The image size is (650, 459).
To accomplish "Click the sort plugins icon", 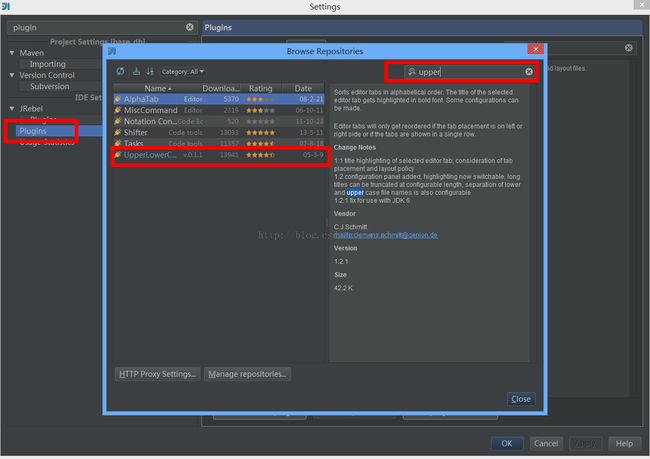I will 150,71.
